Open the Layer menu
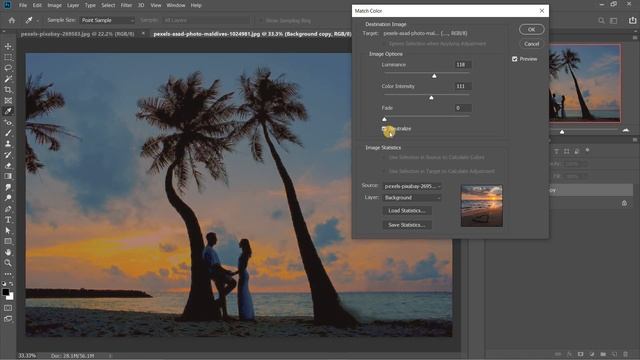This screenshot has height=360, width=640. (73, 5)
